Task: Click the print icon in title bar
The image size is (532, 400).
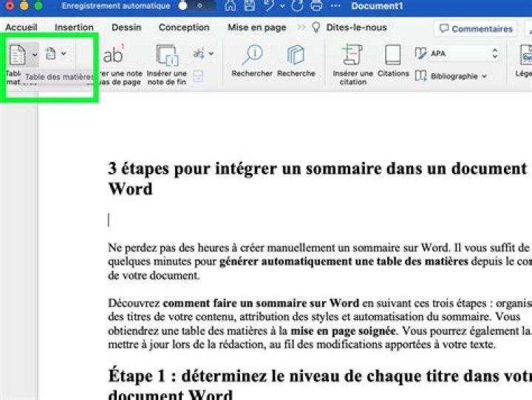Action: coord(316,6)
